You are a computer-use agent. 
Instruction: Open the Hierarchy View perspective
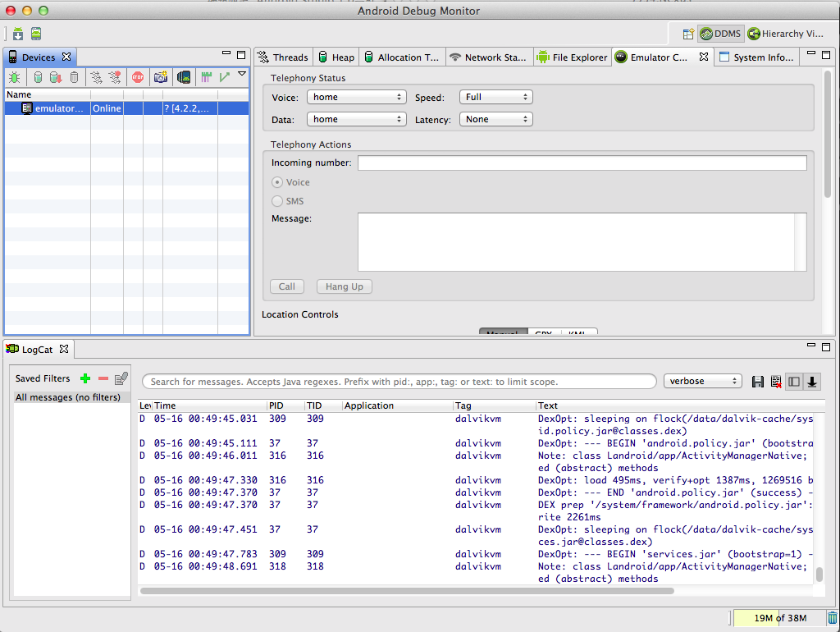(785, 34)
